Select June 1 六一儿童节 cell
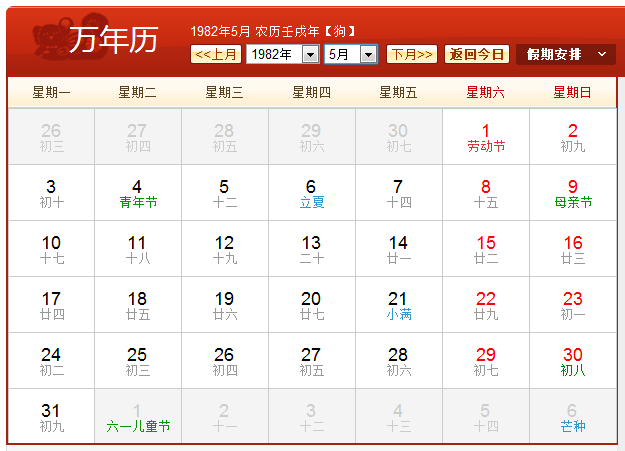Screen dimensions: 625x451 [138, 416]
